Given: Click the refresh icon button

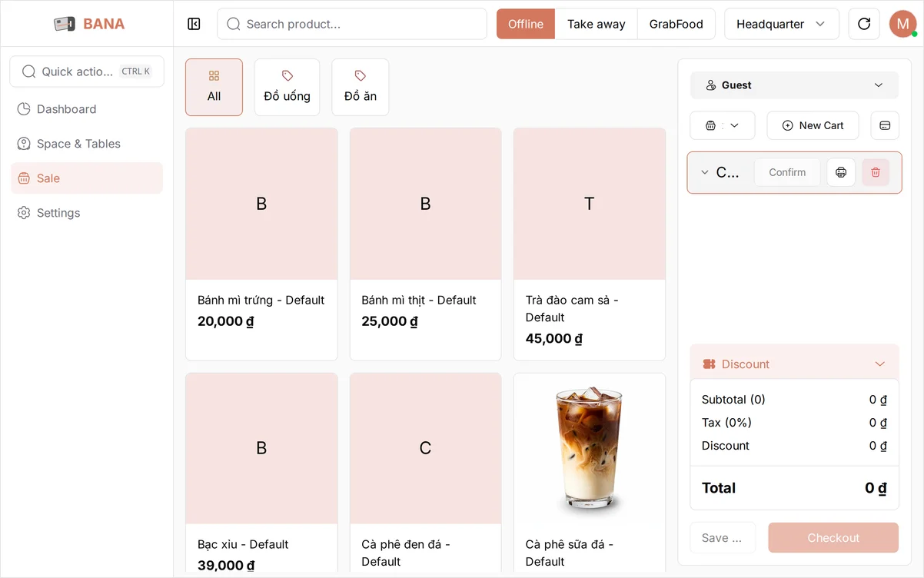Looking at the screenshot, I should click(x=864, y=24).
